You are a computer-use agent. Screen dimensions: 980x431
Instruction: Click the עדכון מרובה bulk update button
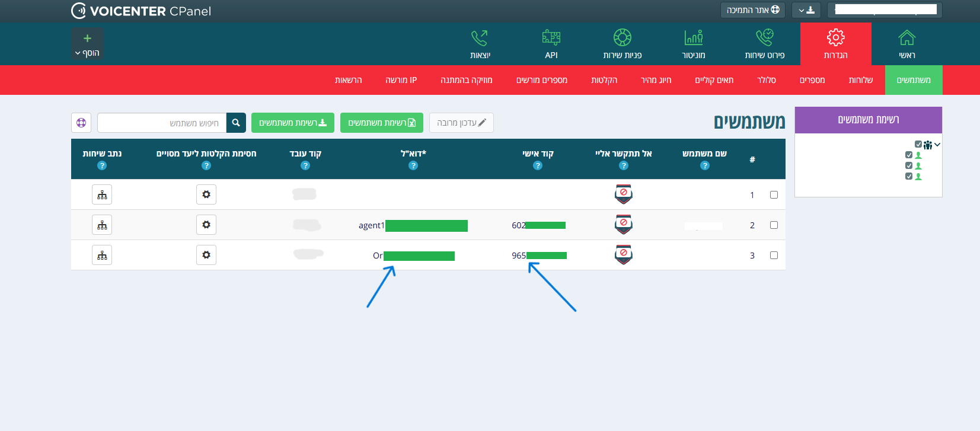pyautogui.click(x=461, y=123)
